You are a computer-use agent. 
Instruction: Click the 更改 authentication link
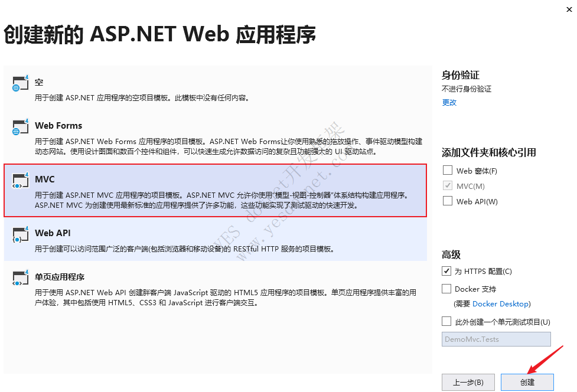click(x=449, y=103)
